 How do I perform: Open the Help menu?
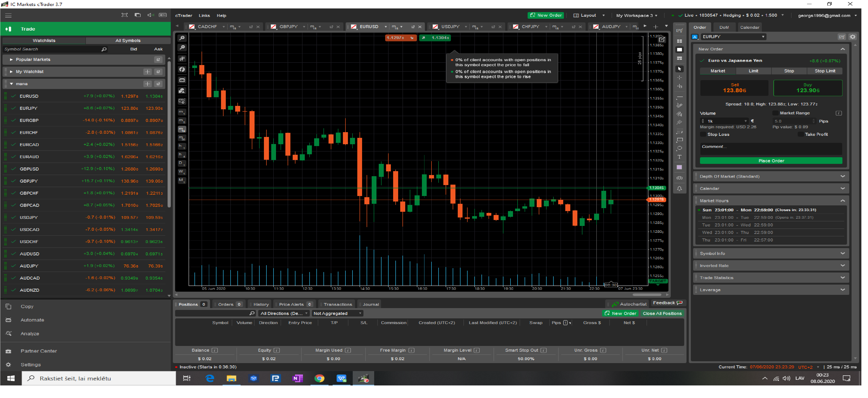(x=221, y=16)
